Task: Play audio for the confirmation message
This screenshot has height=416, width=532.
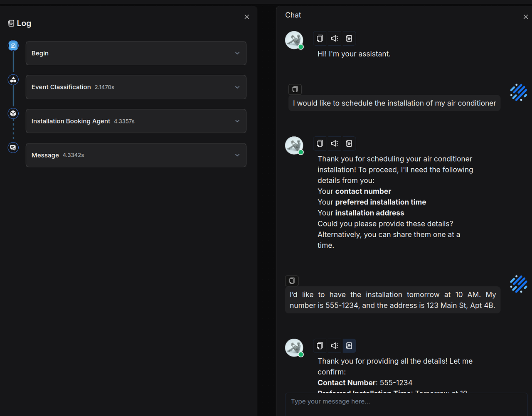Action: click(x=334, y=346)
